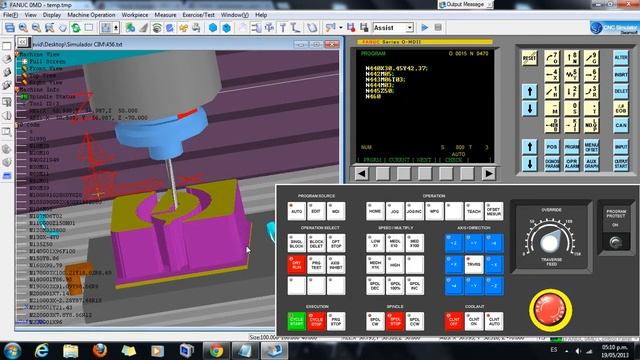Open the dropdown arrow beside the view-mode toolbar button
The height and width of the screenshot is (360, 640).
pos(116,28)
